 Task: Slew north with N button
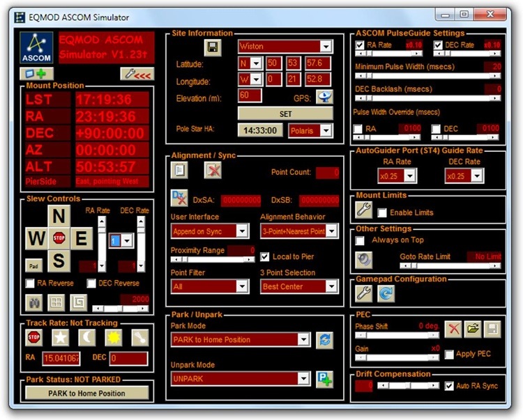point(59,216)
